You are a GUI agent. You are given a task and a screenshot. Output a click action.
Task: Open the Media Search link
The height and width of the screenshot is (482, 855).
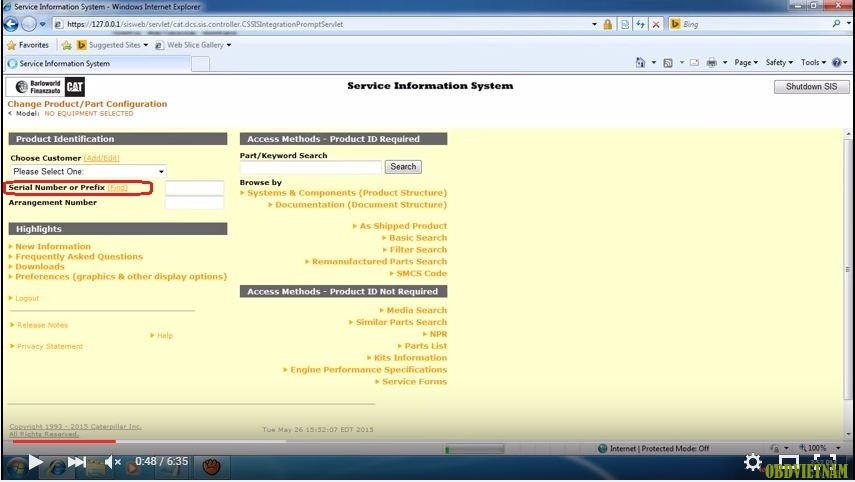pos(416,310)
